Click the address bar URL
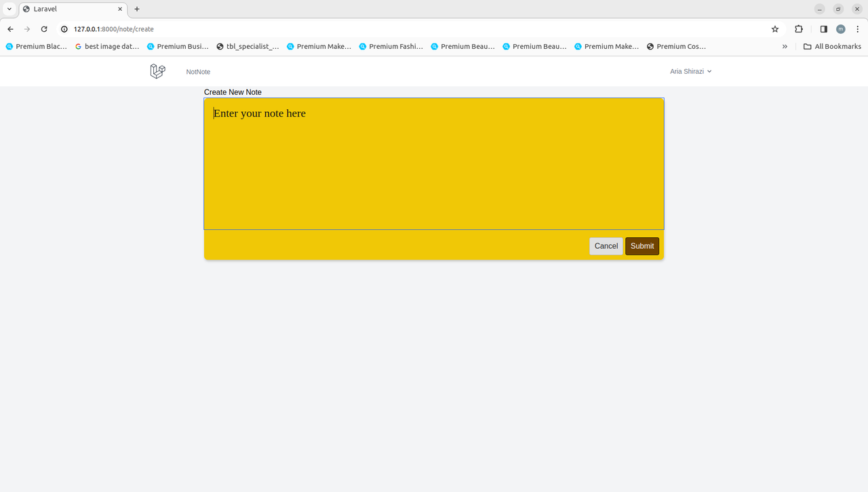Viewport: 868px width, 492px height. pyautogui.click(x=114, y=29)
